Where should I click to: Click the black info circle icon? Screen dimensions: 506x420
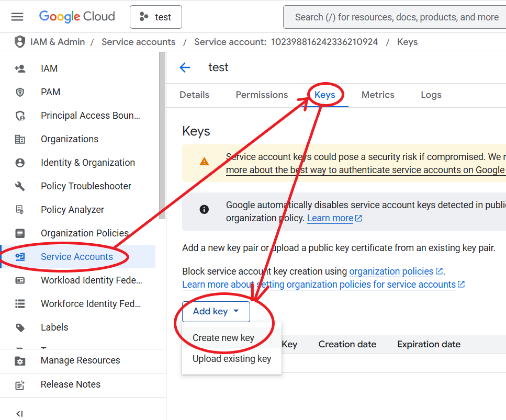pos(204,210)
